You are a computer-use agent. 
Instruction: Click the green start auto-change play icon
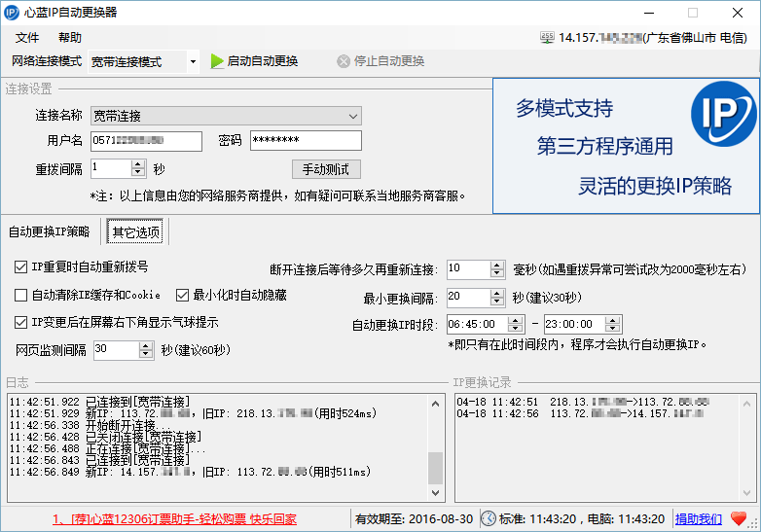pyautogui.click(x=217, y=61)
